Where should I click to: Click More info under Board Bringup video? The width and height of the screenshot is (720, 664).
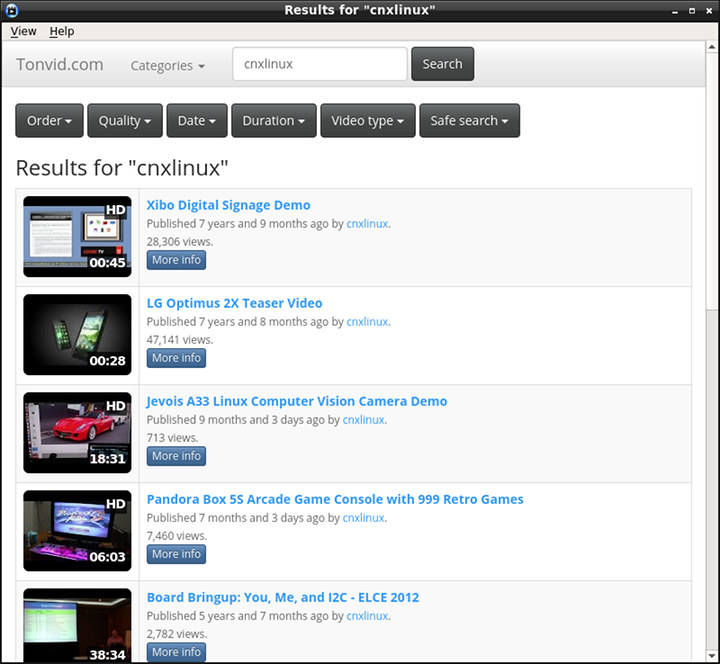(176, 652)
